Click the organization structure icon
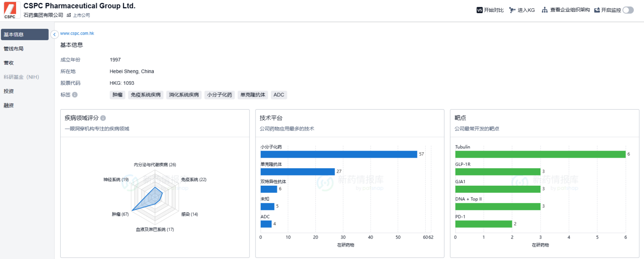The height and width of the screenshot is (259, 644). (545, 10)
